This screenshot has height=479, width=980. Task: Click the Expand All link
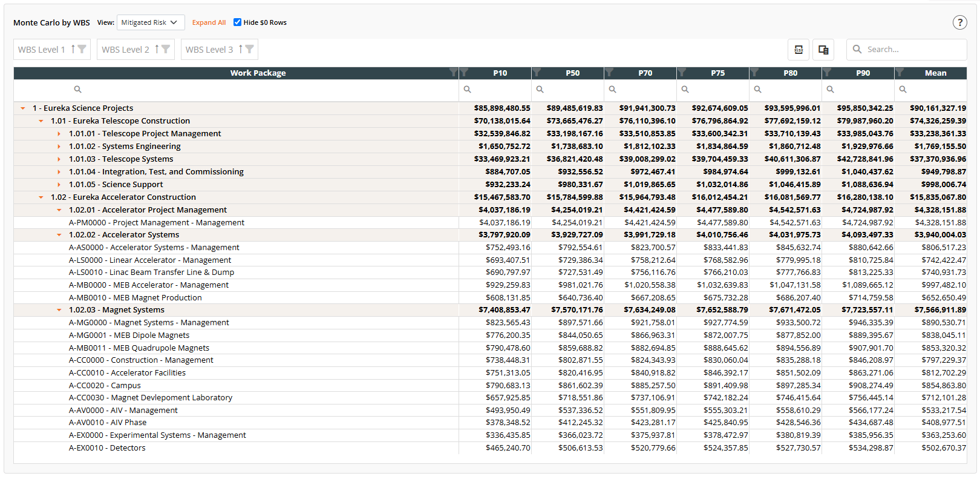click(209, 22)
